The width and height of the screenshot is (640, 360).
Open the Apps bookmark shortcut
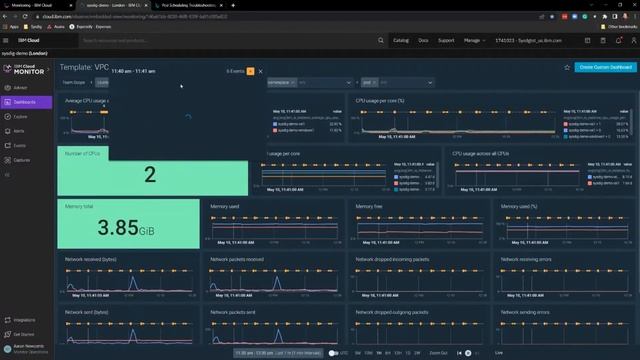pyautogui.click(x=11, y=27)
